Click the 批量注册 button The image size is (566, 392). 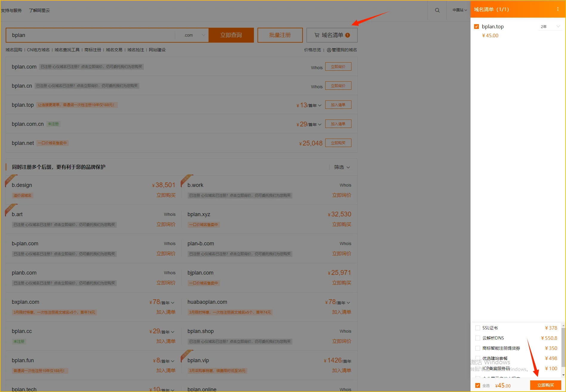click(x=280, y=35)
